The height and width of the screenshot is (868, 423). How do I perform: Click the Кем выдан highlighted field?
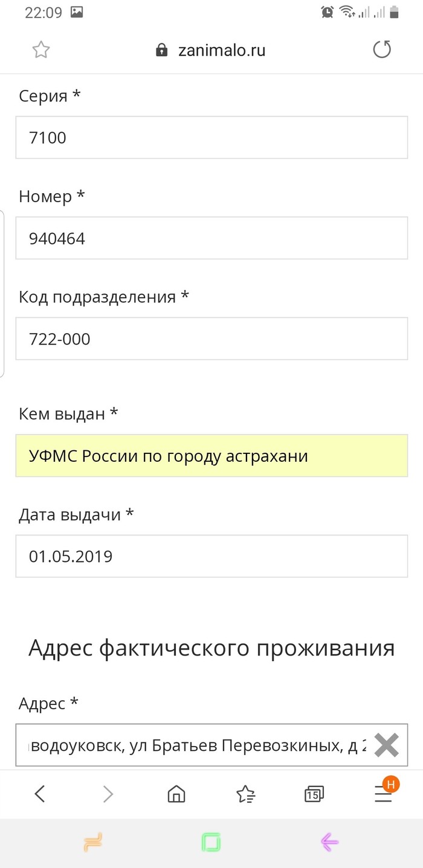pyautogui.click(x=211, y=456)
